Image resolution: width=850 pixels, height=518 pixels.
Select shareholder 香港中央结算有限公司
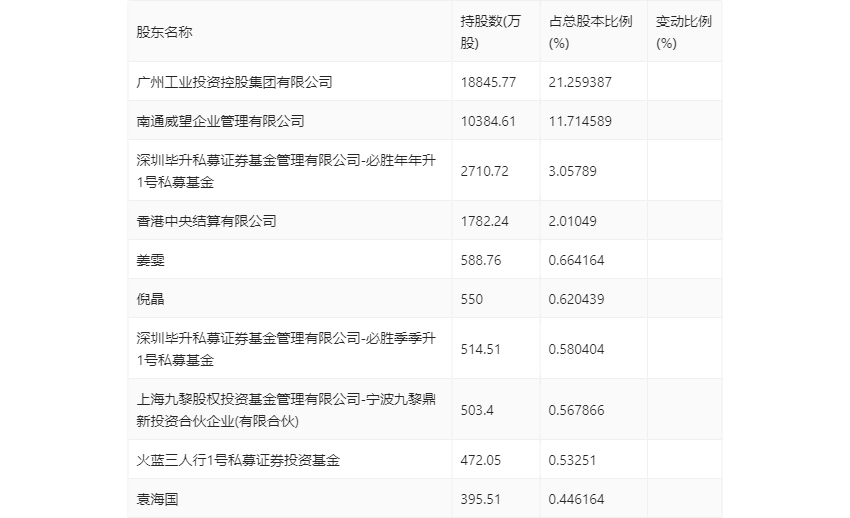click(206, 221)
